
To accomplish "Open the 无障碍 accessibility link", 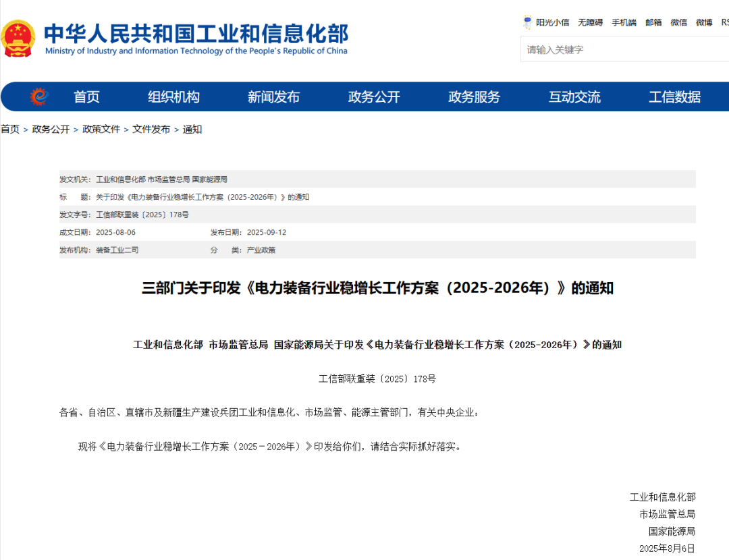I will pos(591,22).
